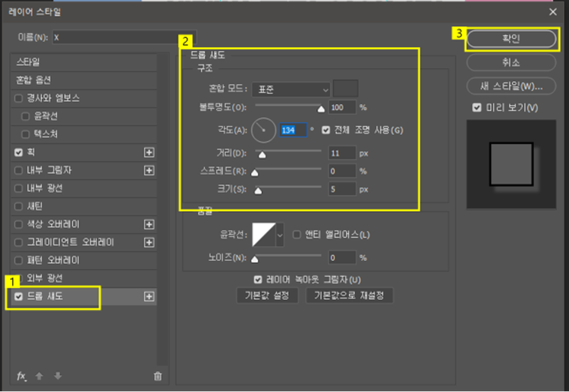
Task: Uncheck the 획 effect checkbox
Action: tap(18, 152)
